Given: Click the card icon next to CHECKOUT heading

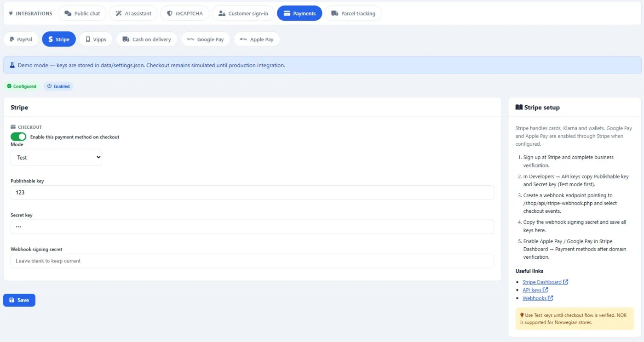Looking at the screenshot, I should coord(13,127).
